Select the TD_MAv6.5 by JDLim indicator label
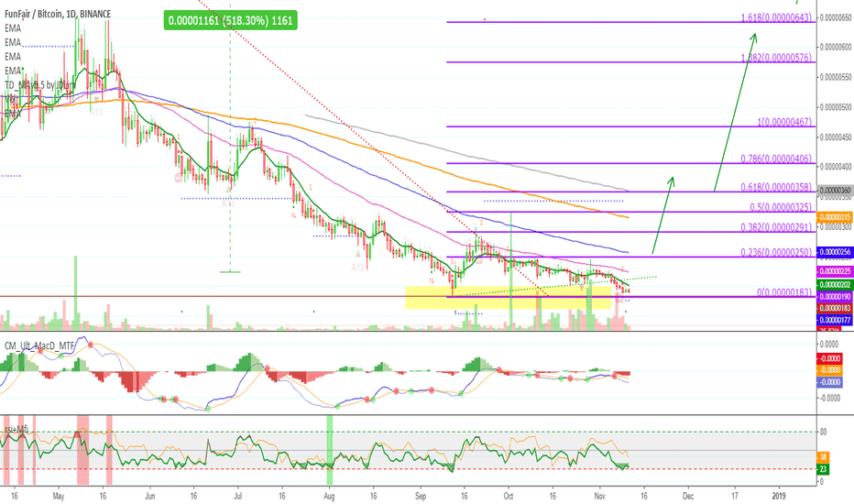This screenshot has width=854, height=504. click(x=39, y=85)
